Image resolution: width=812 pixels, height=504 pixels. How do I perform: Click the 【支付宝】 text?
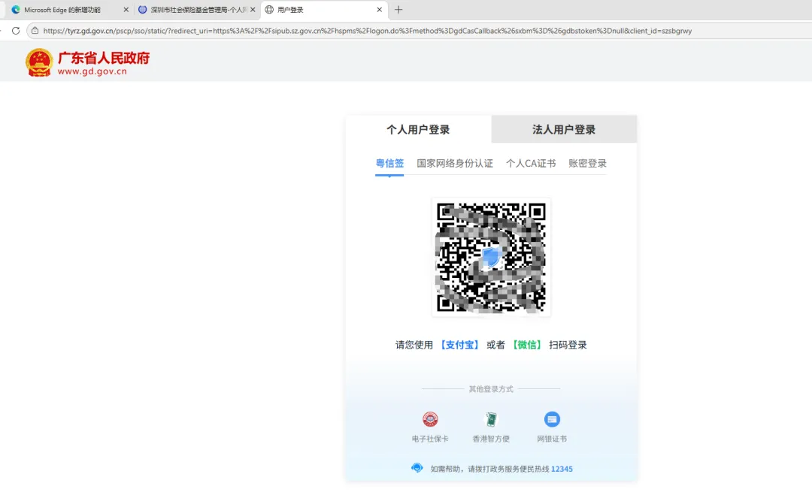pyautogui.click(x=459, y=345)
